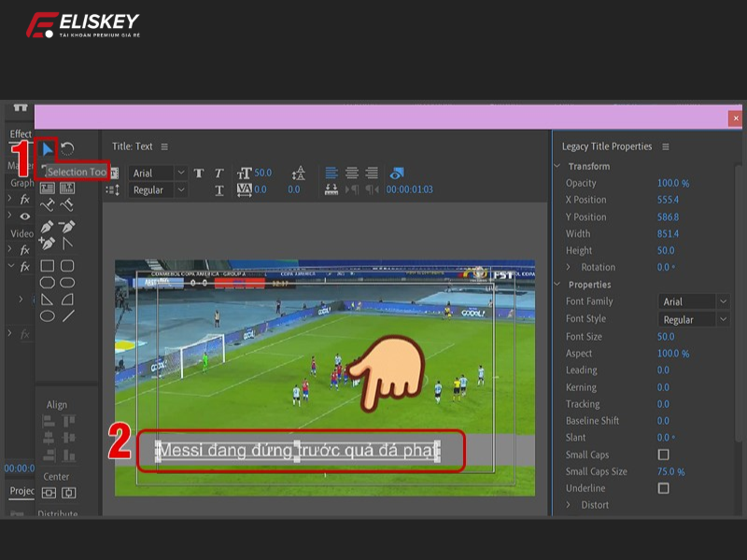Select the Pen tool

pos(48,227)
